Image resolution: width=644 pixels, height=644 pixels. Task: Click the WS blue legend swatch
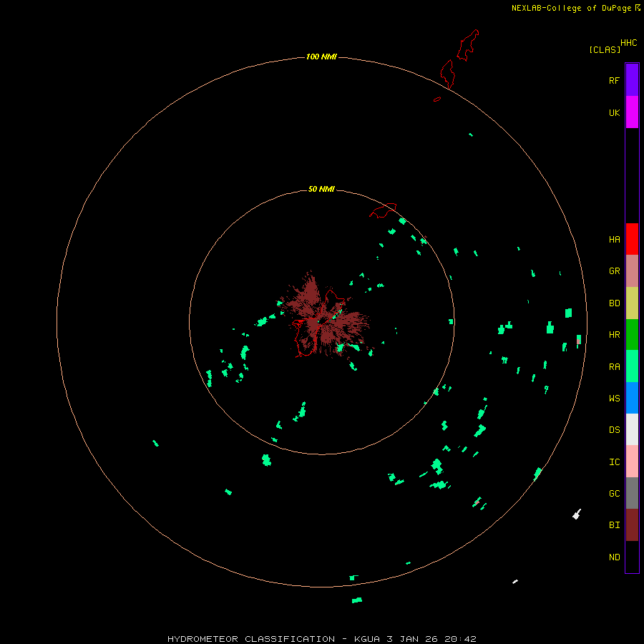632,398
